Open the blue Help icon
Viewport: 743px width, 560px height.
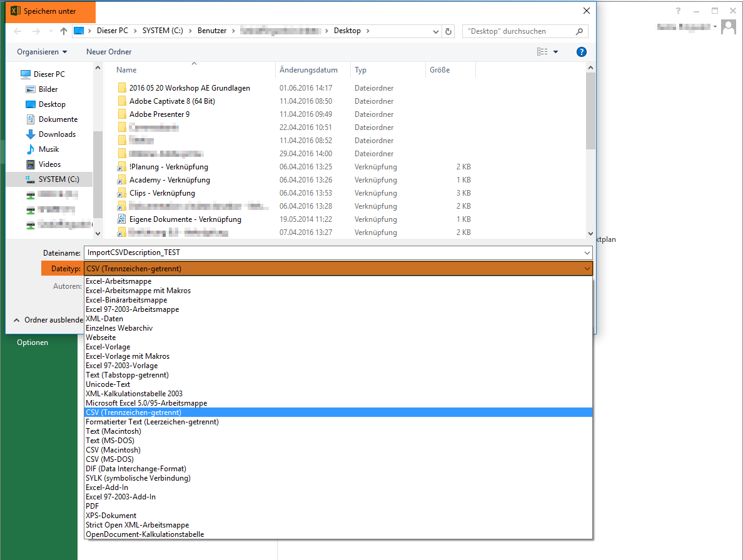click(x=582, y=52)
